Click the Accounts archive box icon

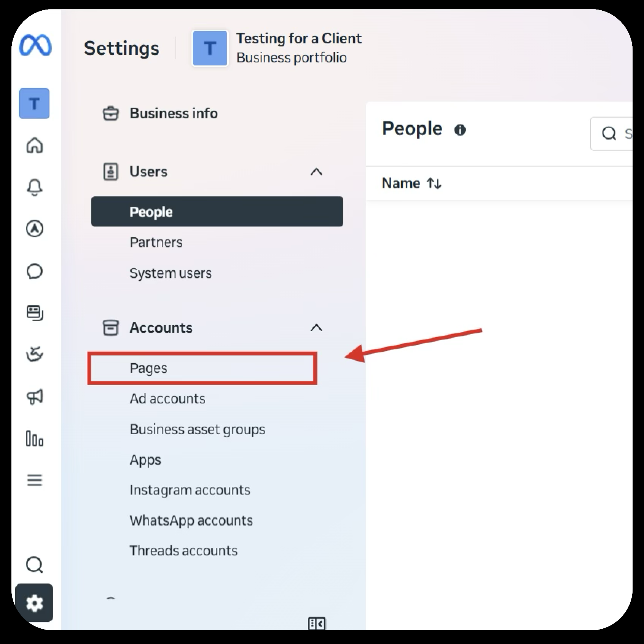pos(111,328)
